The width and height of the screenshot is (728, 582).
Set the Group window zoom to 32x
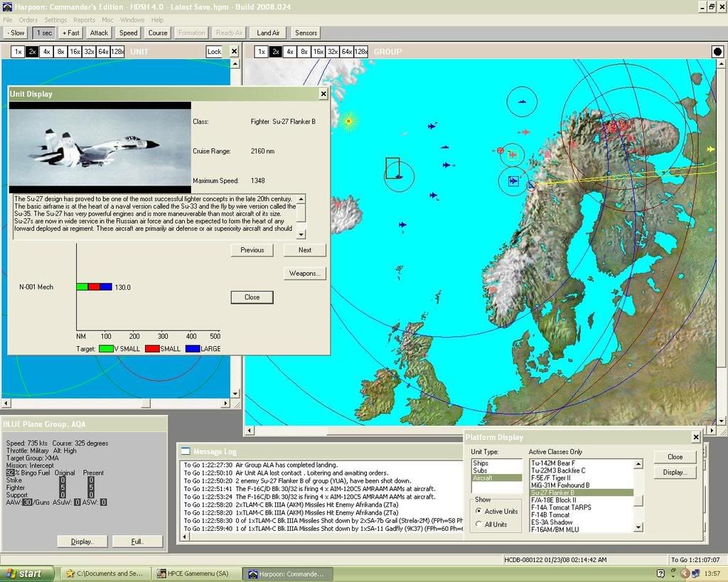click(x=333, y=51)
